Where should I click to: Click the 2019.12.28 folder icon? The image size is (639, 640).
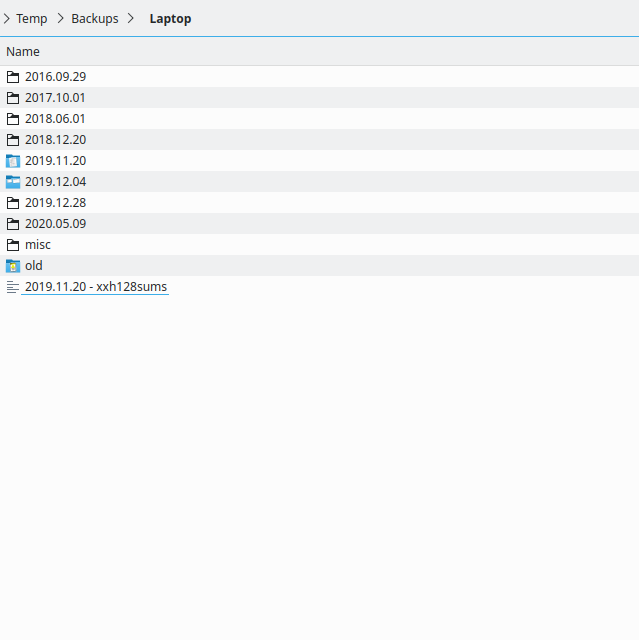click(13, 203)
